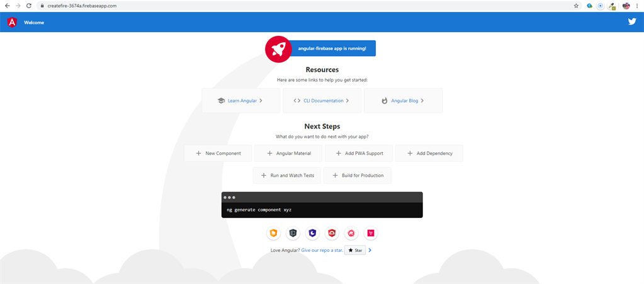Click the 'Next Steps' heading
Image resolution: width=644 pixels, height=284 pixels.
322,127
